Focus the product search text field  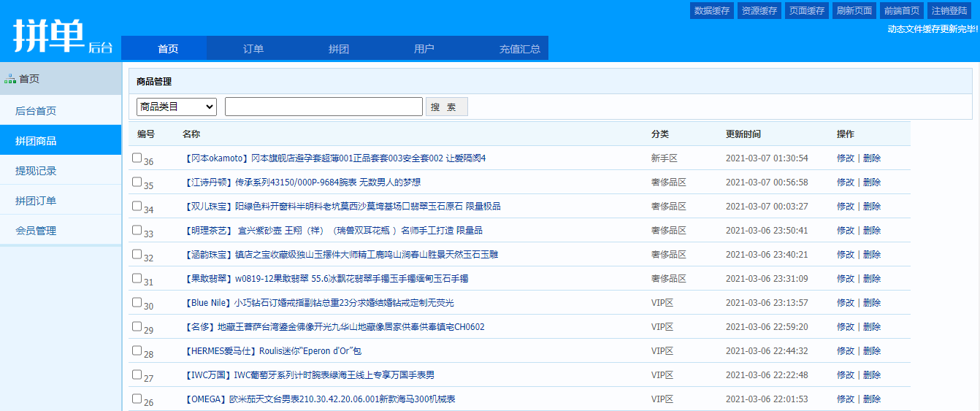(324, 107)
